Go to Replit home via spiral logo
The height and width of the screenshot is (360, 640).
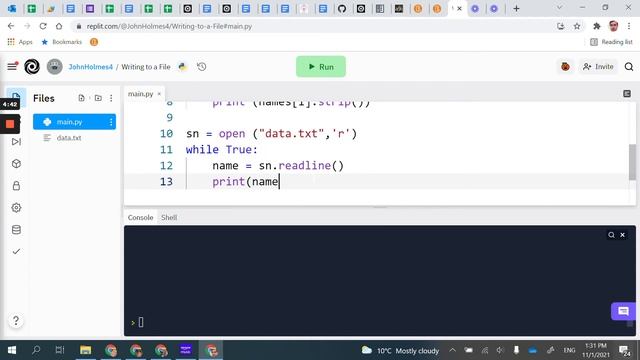pos(32,67)
